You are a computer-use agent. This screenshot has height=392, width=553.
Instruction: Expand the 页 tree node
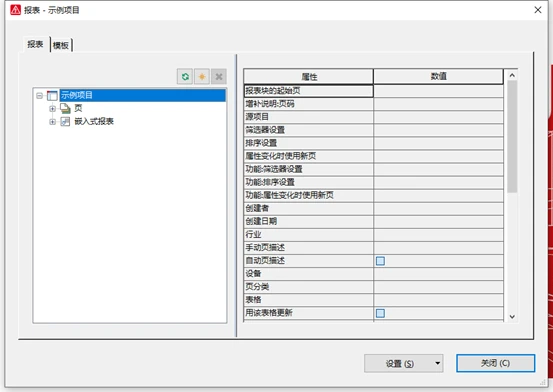pyautogui.click(x=53, y=109)
